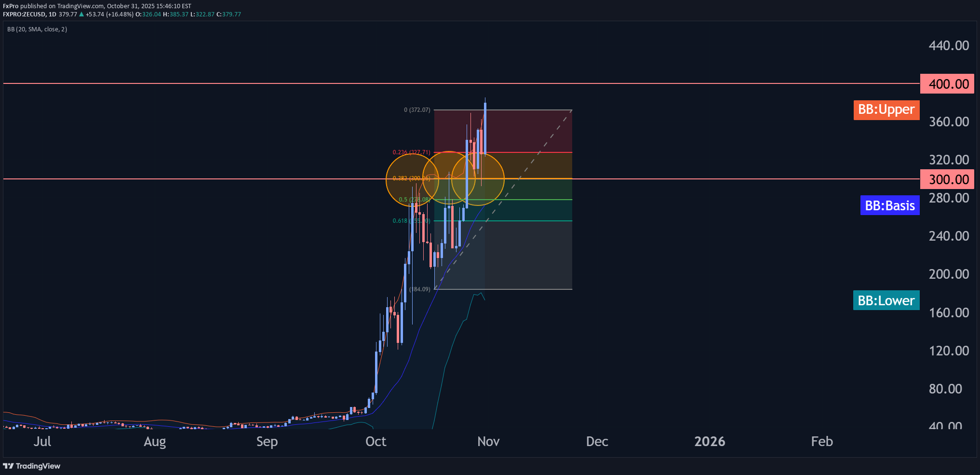Image resolution: width=980 pixels, height=475 pixels.
Task: Click the 440.00 mark on price axis
Action: point(948,46)
